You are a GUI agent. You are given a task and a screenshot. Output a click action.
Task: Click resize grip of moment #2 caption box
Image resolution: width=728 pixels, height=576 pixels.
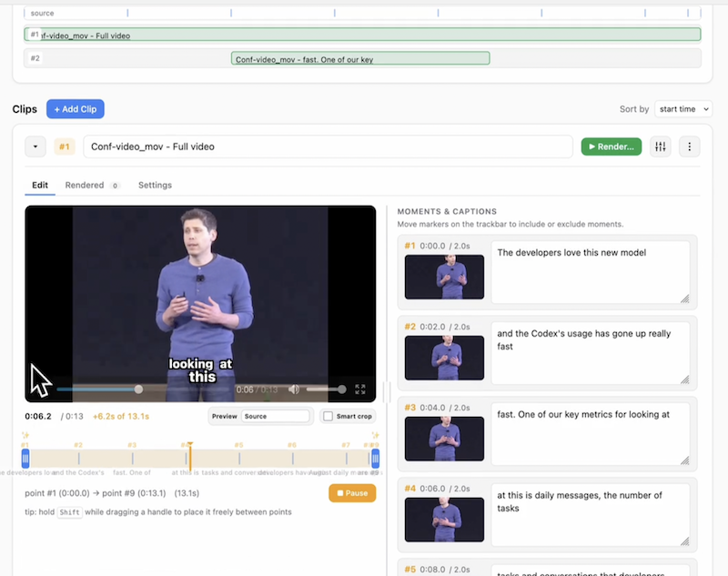[685, 379]
